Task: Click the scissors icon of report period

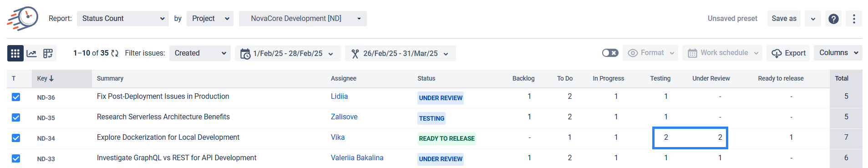Action: click(355, 54)
